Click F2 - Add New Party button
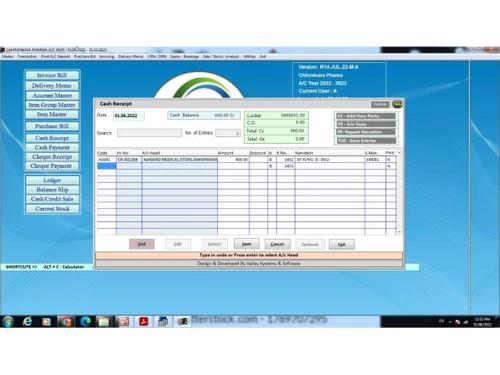500x375 pixels. (x=366, y=116)
